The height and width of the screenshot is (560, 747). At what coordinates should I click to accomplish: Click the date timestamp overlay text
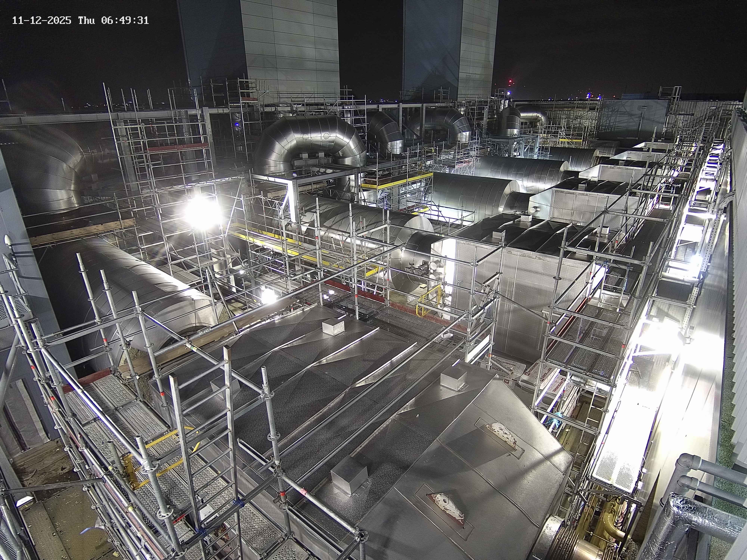coord(41,21)
